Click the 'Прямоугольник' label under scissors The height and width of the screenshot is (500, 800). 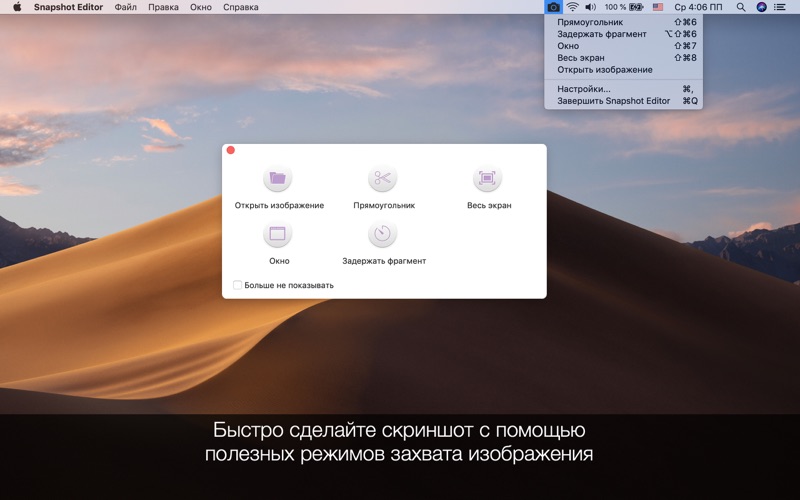tap(384, 205)
